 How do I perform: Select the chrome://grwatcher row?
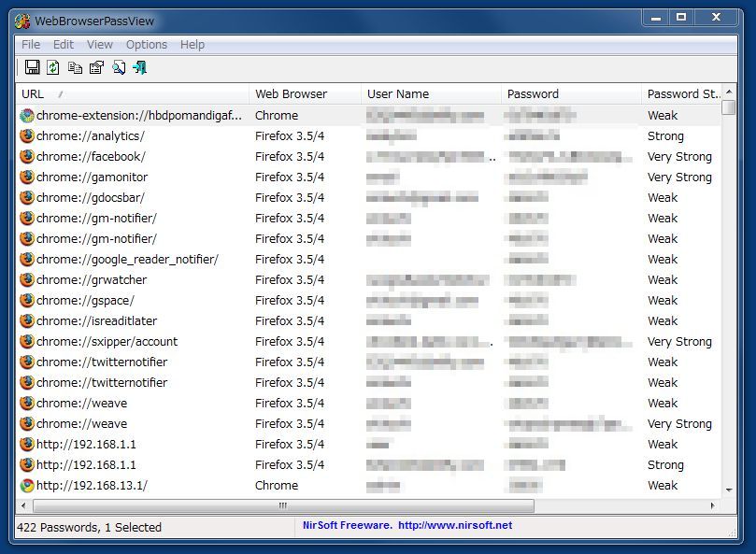[369, 279]
